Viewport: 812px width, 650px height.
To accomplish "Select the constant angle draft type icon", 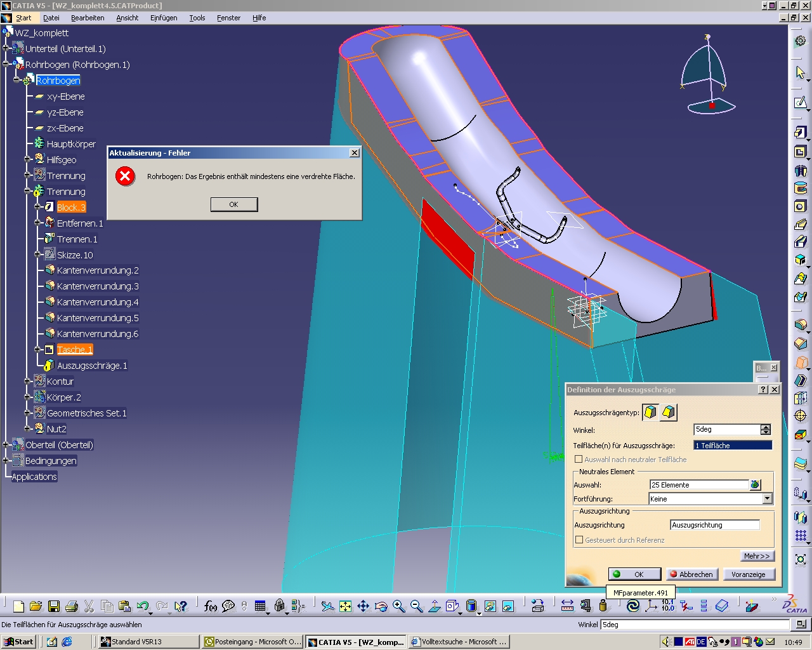I will pos(650,412).
